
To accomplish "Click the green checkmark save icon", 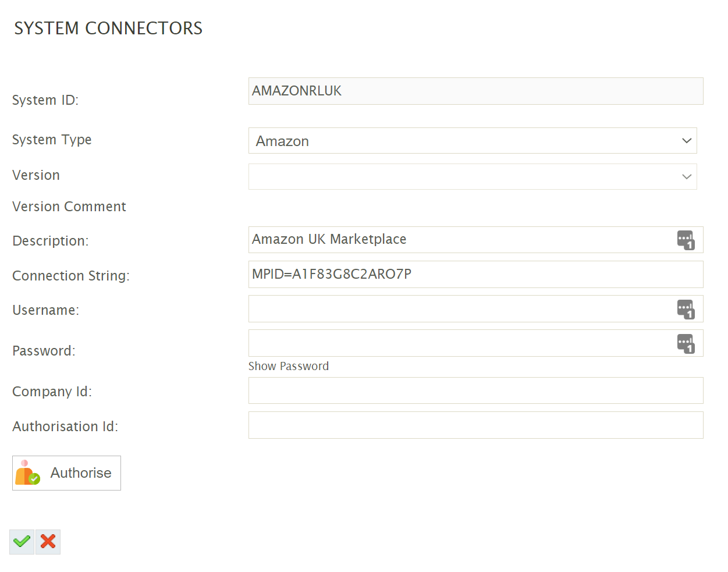I will click(x=22, y=542).
